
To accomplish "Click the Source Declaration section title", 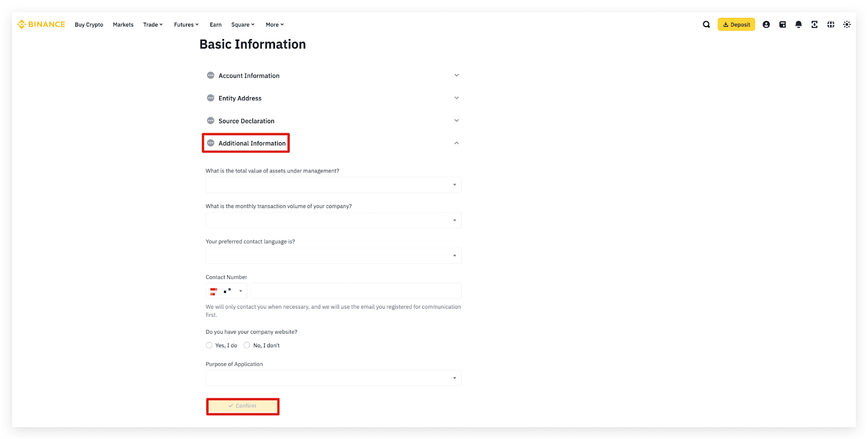I will point(246,121).
